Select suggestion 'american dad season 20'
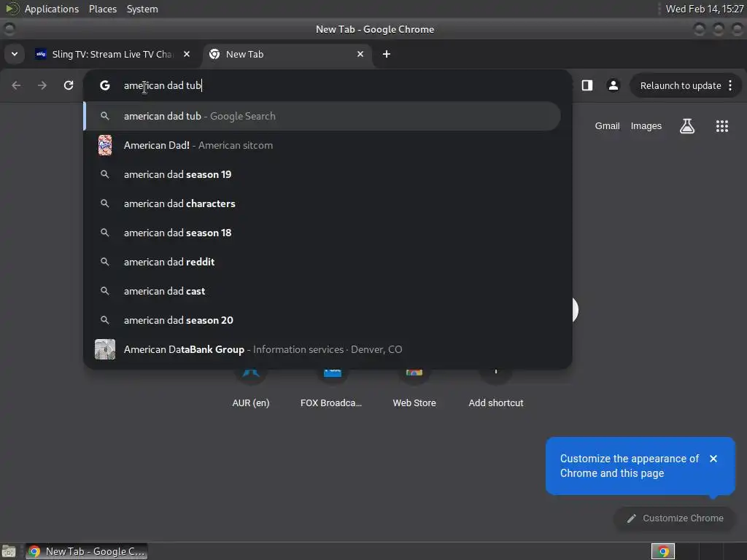Viewport: 747px width, 560px height. pyautogui.click(x=322, y=320)
